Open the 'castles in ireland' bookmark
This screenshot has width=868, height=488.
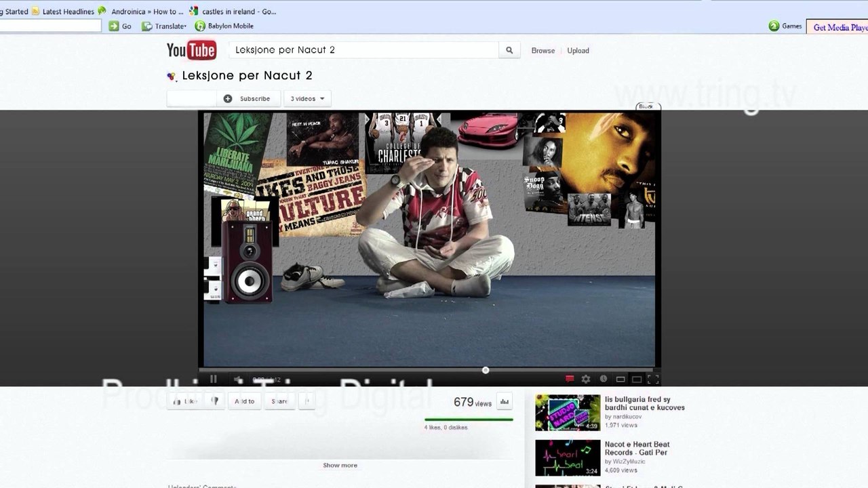[x=233, y=12]
